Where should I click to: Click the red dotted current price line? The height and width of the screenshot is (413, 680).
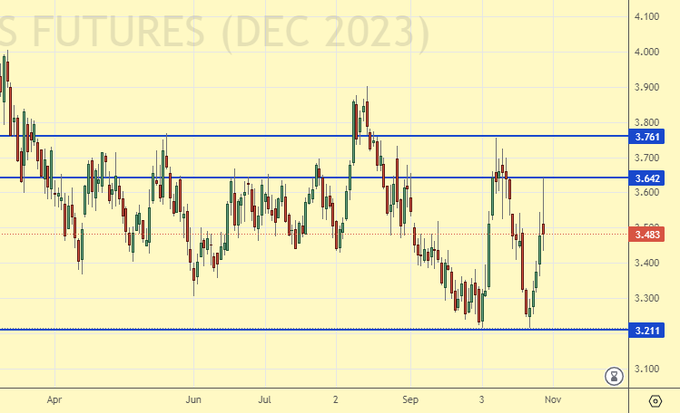click(x=300, y=234)
